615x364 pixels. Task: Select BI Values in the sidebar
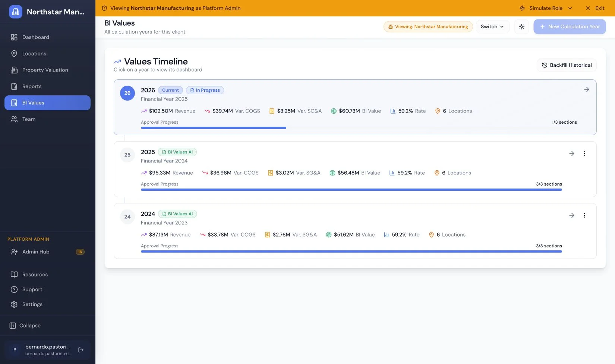47,103
